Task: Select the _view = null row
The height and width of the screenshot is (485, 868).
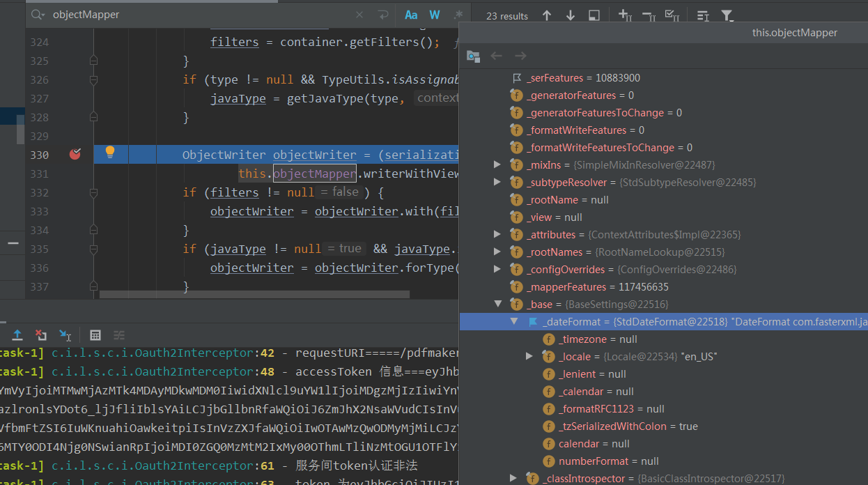Action: (664, 217)
